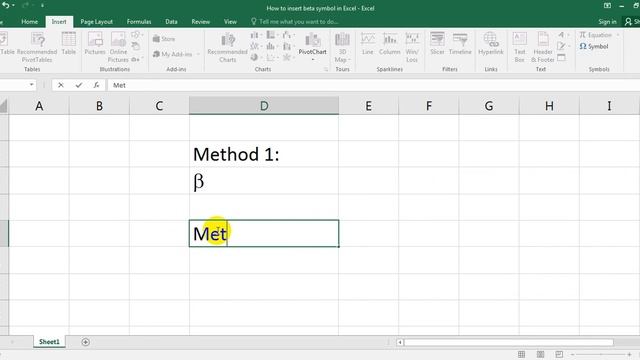Click Header & Footer button
This screenshot has height=360, width=640.
pos(542,47)
